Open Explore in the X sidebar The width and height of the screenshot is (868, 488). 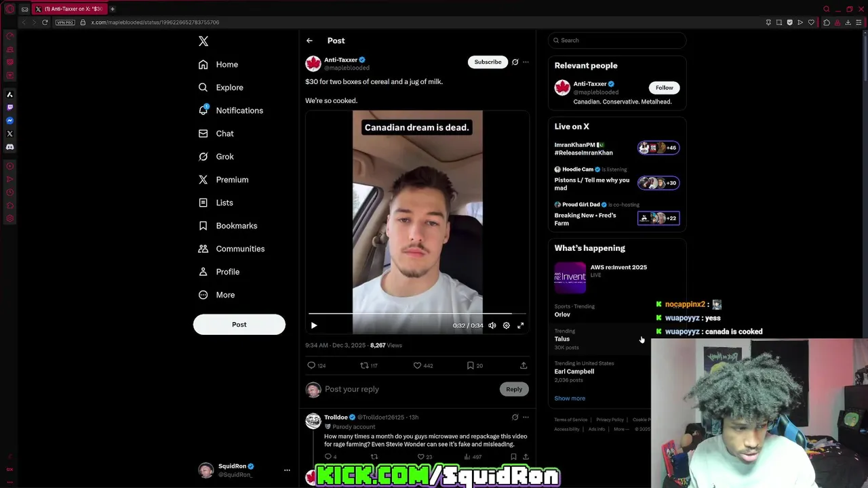click(x=221, y=87)
